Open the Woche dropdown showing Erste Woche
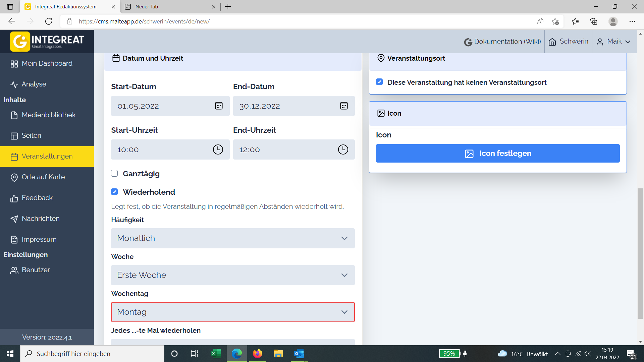Viewport: 644px width, 362px height. [x=233, y=275]
